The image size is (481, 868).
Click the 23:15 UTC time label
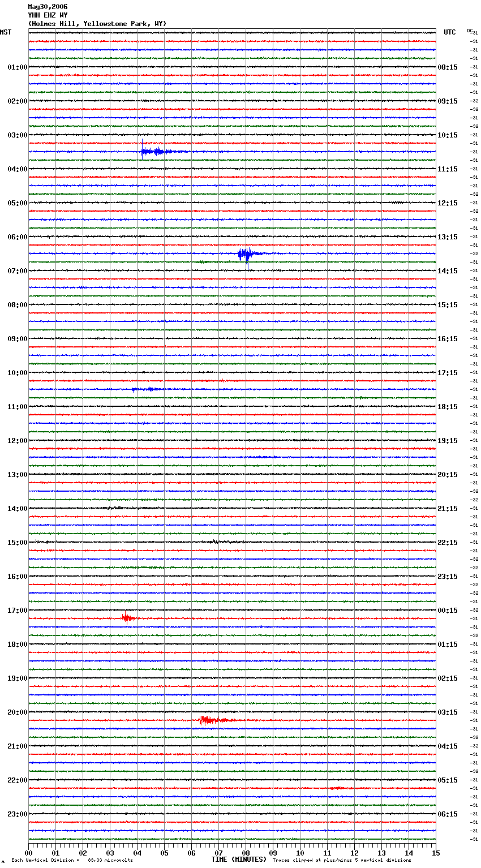[x=448, y=577]
